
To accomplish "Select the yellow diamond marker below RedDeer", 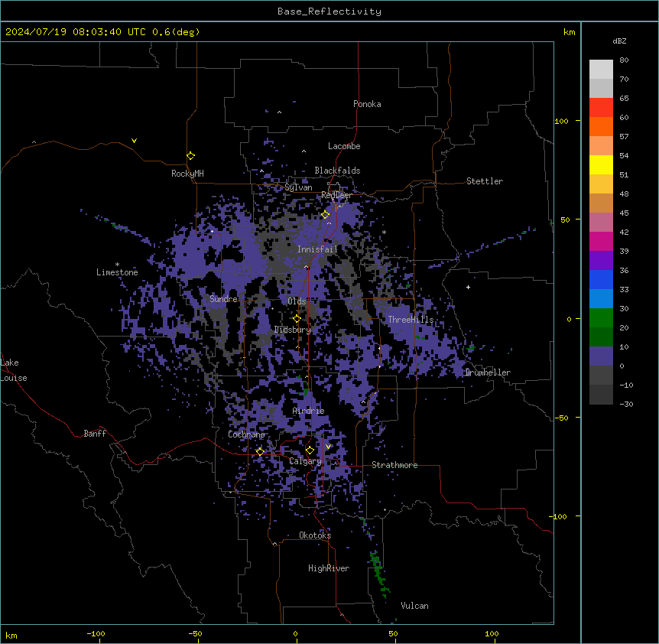I will [x=326, y=214].
